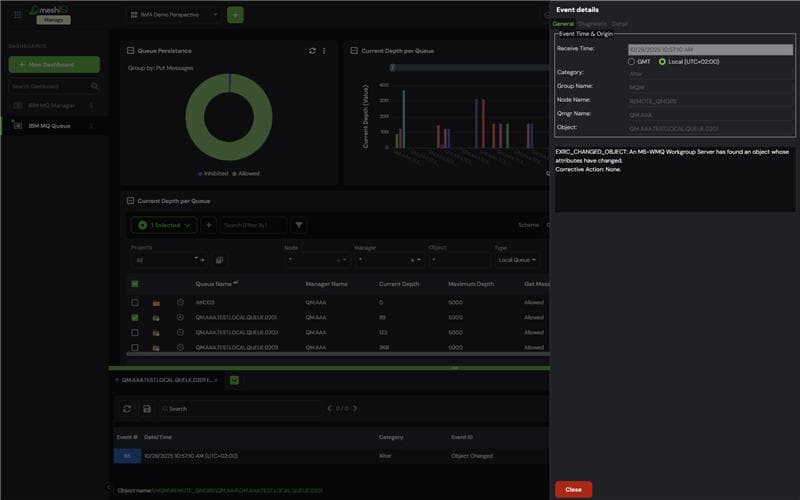Screen dimensions: 800x500
Task: Select the GMT radio button
Action: pos(632,61)
